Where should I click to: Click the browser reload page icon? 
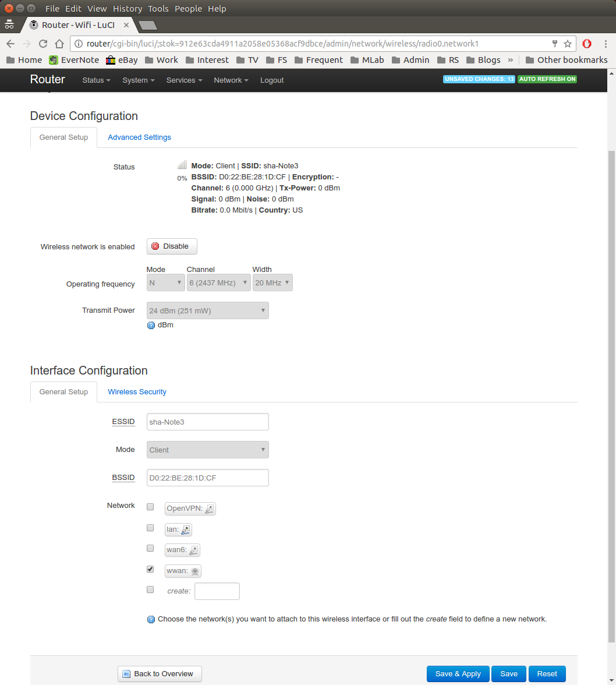coord(43,44)
